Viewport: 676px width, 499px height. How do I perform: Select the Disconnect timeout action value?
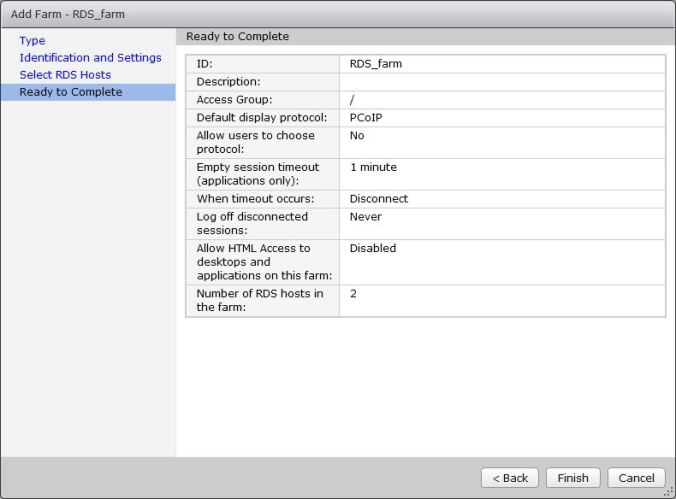coord(378,199)
